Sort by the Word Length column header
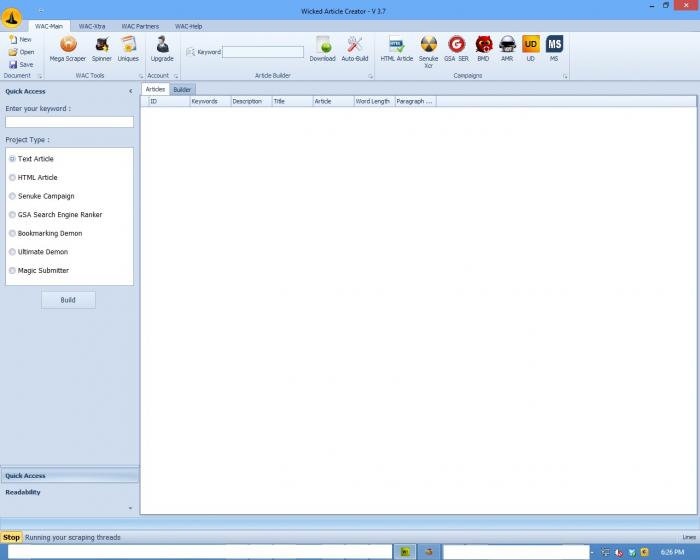The height and width of the screenshot is (560, 700). [375, 101]
